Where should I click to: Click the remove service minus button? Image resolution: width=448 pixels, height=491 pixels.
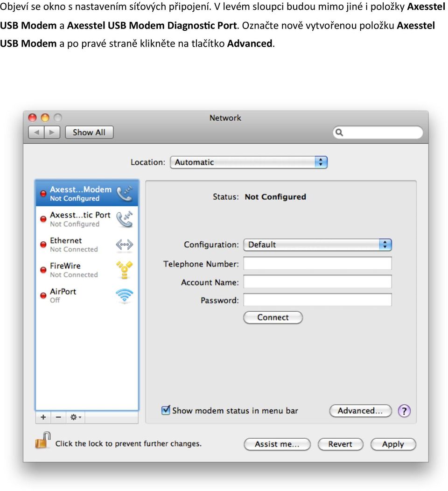tap(58, 417)
